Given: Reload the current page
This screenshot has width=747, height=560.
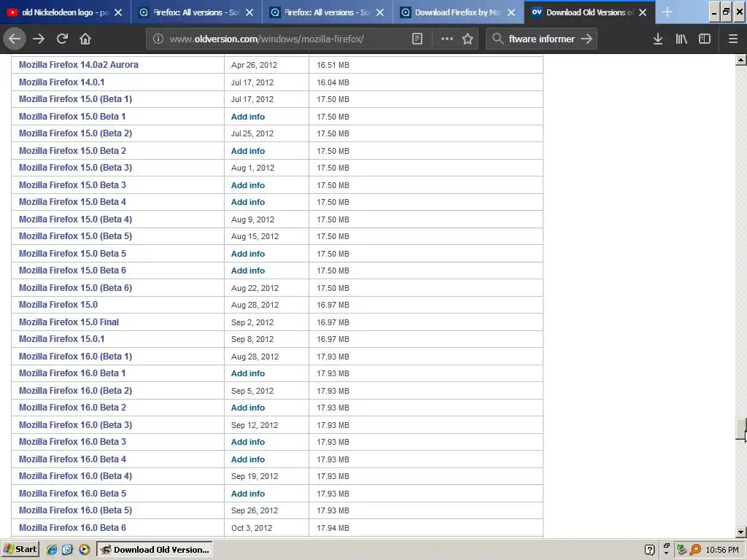Looking at the screenshot, I should [x=62, y=39].
